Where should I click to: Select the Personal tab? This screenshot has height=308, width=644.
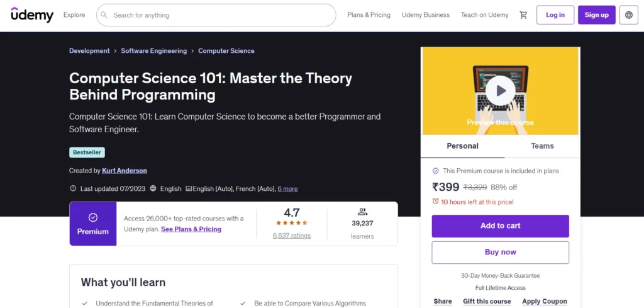coord(462,146)
